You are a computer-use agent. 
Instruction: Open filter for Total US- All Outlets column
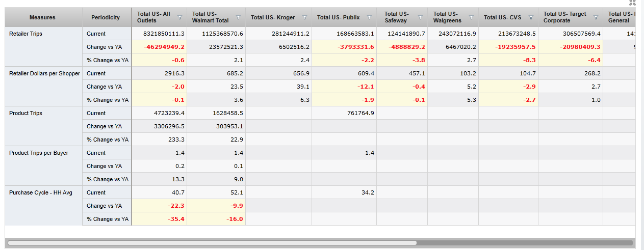(x=179, y=17)
